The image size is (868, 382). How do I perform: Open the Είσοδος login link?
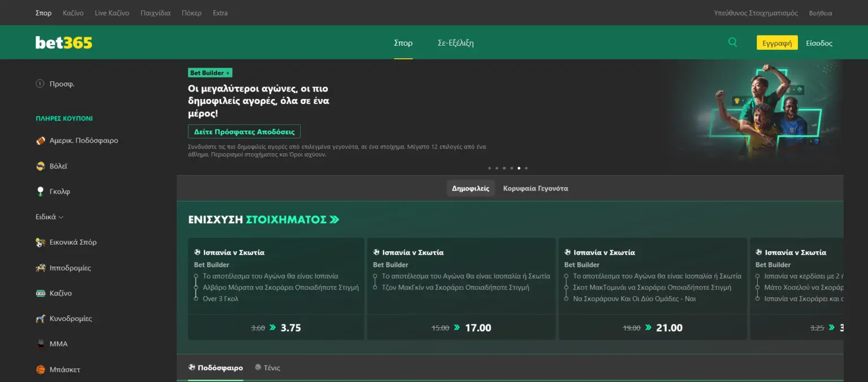(819, 43)
